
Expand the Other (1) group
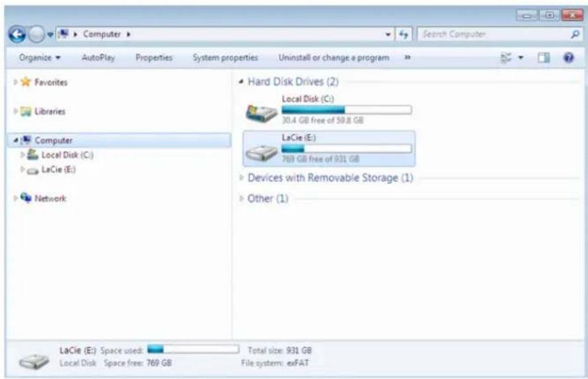242,198
